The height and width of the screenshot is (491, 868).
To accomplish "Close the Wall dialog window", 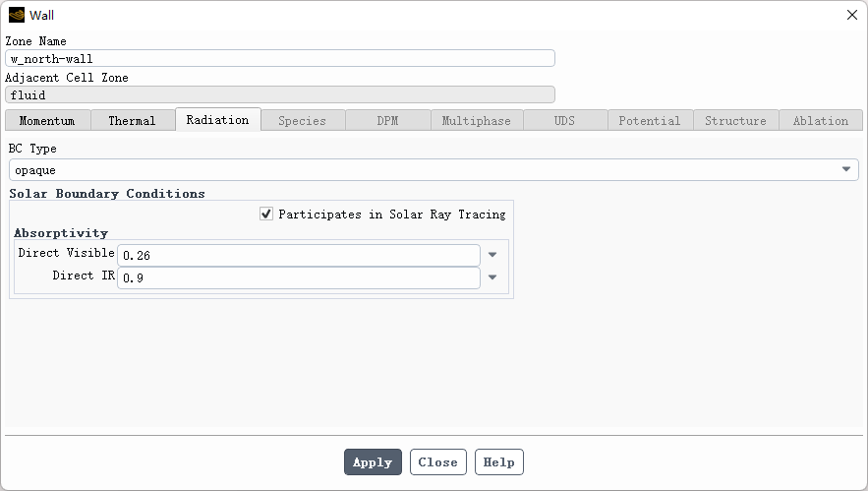I will pyautogui.click(x=851, y=15).
